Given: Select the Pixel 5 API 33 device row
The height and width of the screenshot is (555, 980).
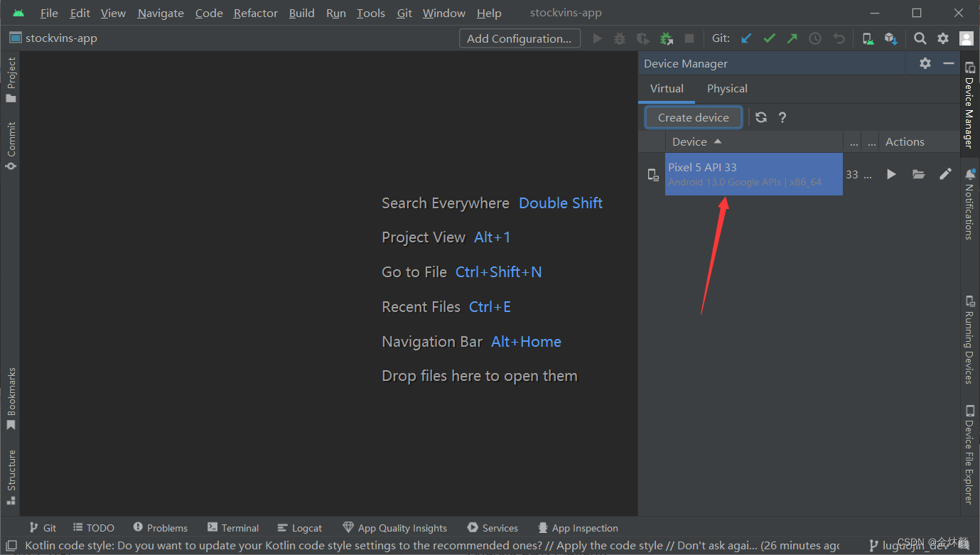Looking at the screenshot, I should coord(754,174).
